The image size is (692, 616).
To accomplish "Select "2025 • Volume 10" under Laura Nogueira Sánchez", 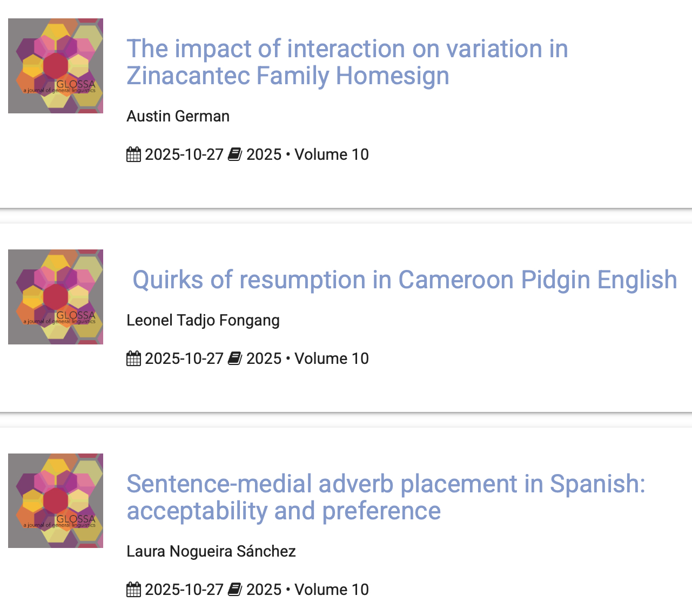I will (x=307, y=590).
